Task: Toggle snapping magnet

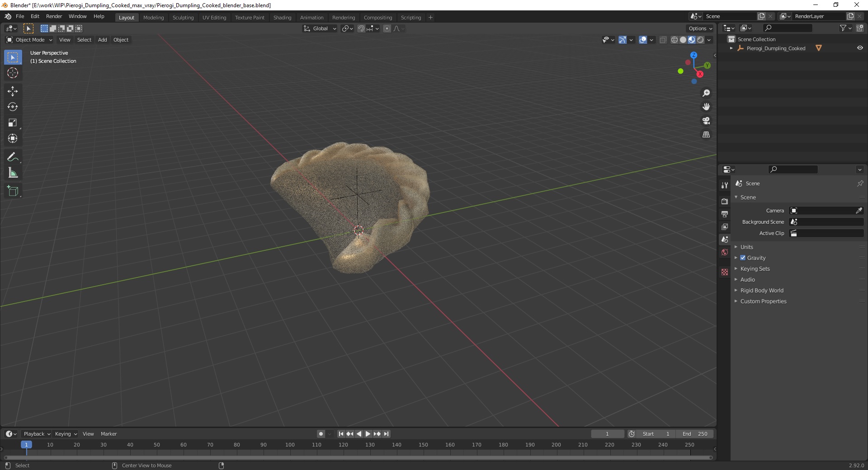Action: pos(361,28)
